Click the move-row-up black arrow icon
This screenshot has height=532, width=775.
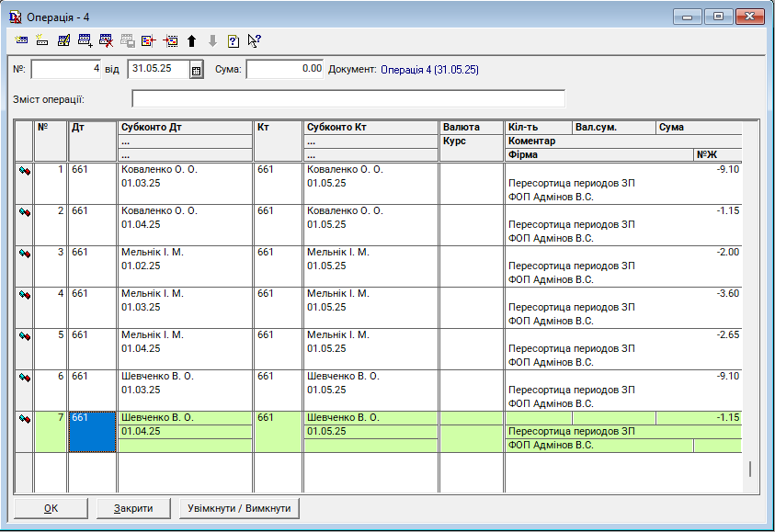[191, 40]
